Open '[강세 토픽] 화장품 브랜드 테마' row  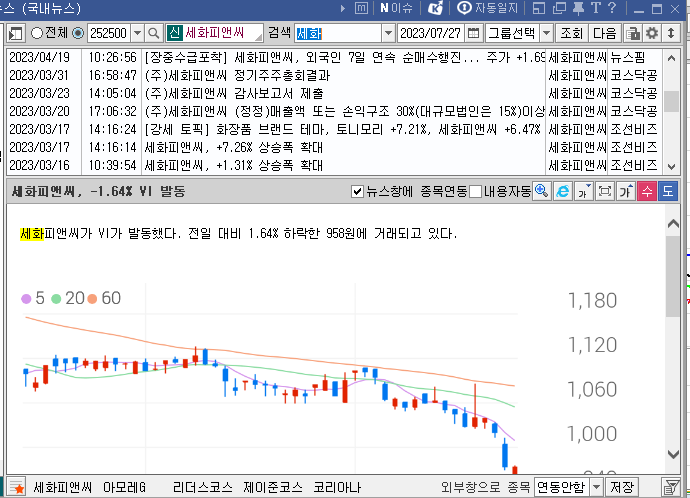tap(335, 129)
